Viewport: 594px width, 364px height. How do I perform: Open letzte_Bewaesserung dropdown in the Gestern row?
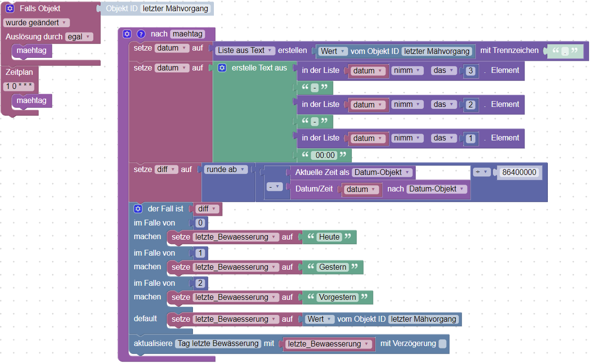click(235, 267)
